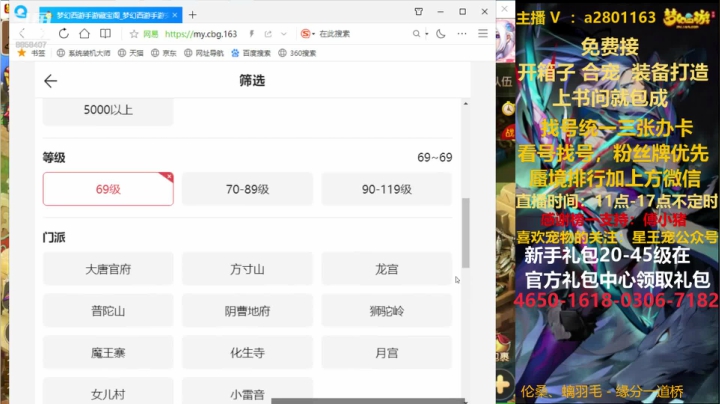Viewport: 720px width, 404px height.
Task: Choose the 魔王寨 school filter
Action: (x=108, y=353)
